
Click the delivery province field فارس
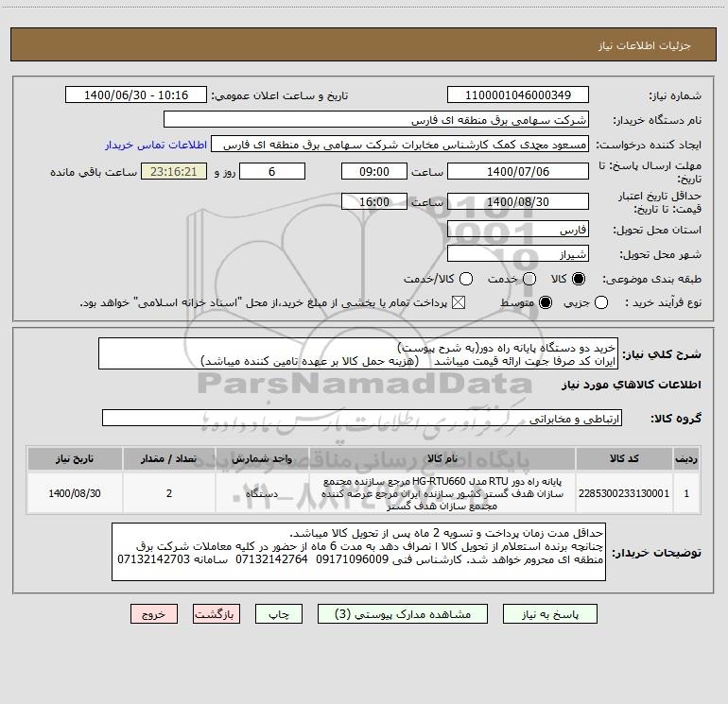pyautogui.click(x=518, y=230)
